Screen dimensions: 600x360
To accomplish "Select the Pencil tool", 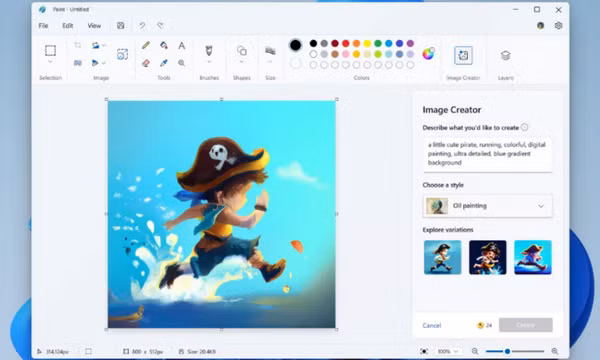I will tap(146, 45).
